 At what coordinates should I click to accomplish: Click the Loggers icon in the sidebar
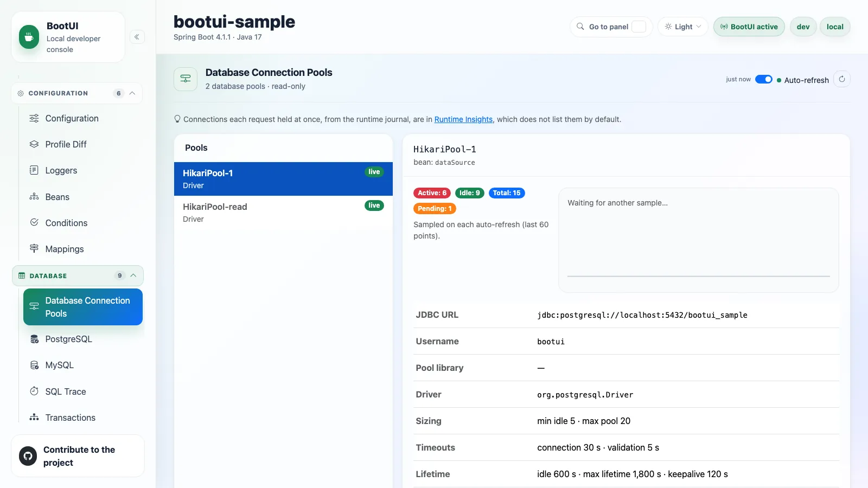[x=34, y=170]
